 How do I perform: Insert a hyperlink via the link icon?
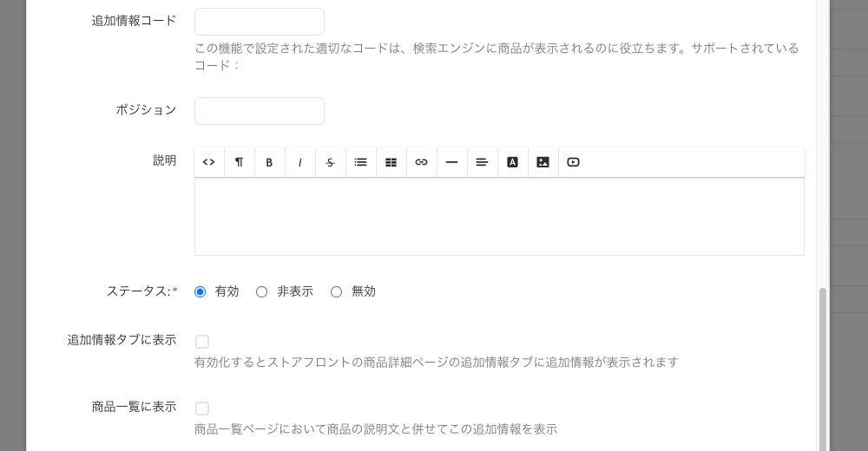pos(421,162)
